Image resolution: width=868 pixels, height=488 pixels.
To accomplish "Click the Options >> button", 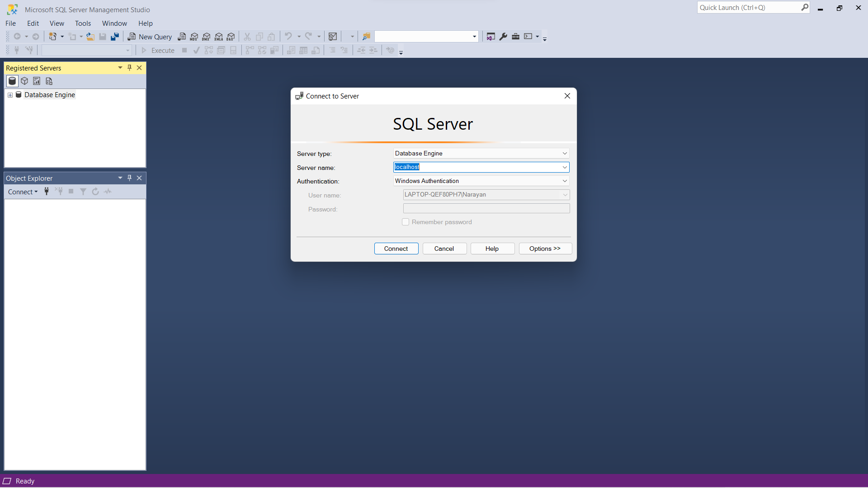I will pos(545,249).
